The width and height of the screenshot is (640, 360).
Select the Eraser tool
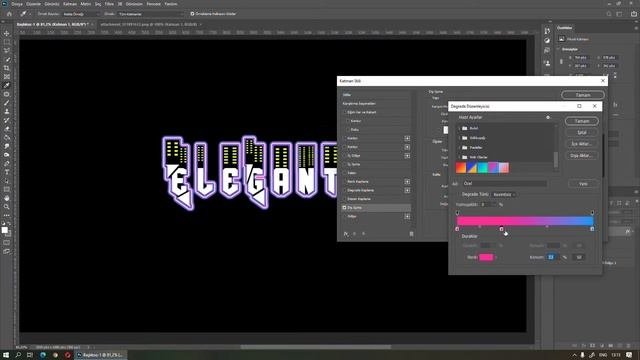[x=7, y=129]
